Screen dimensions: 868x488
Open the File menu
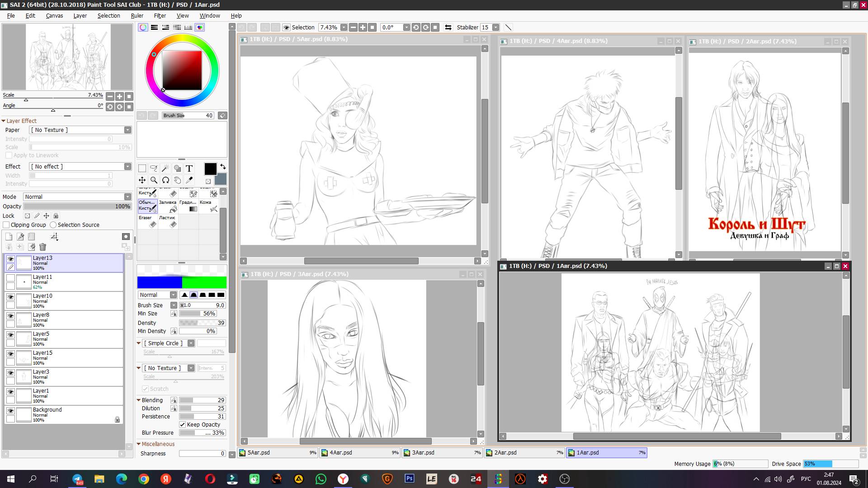(11, 15)
